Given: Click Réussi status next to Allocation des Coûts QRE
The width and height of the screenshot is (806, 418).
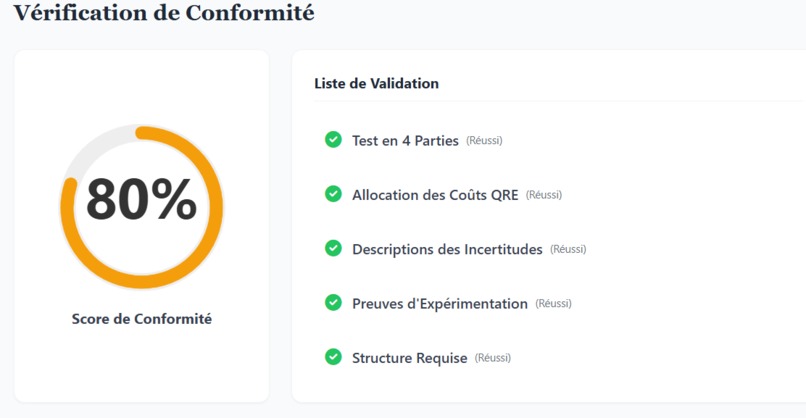Looking at the screenshot, I should pos(544,195).
